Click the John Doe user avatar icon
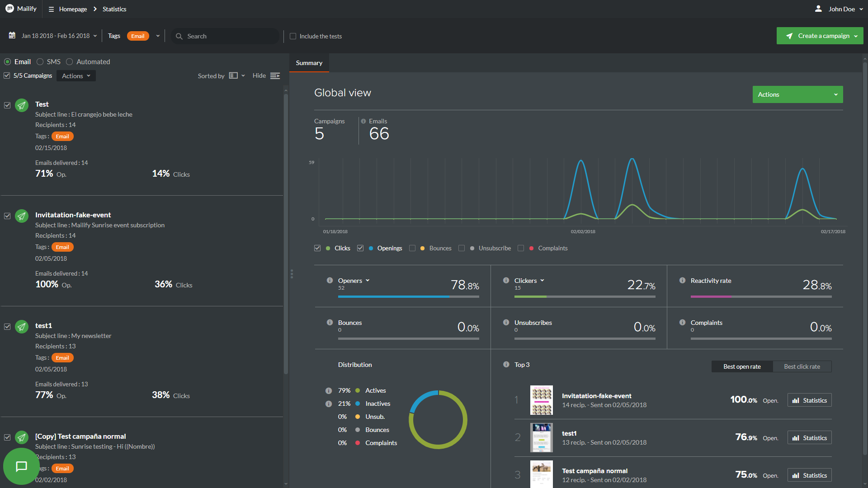The width and height of the screenshot is (868, 488). point(818,9)
